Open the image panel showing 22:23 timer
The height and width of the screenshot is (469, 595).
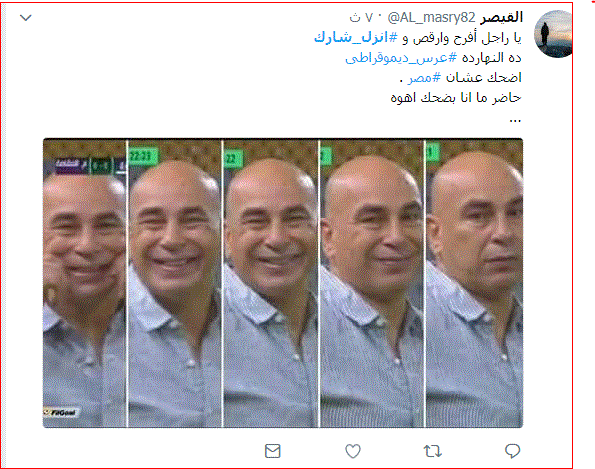(175, 283)
